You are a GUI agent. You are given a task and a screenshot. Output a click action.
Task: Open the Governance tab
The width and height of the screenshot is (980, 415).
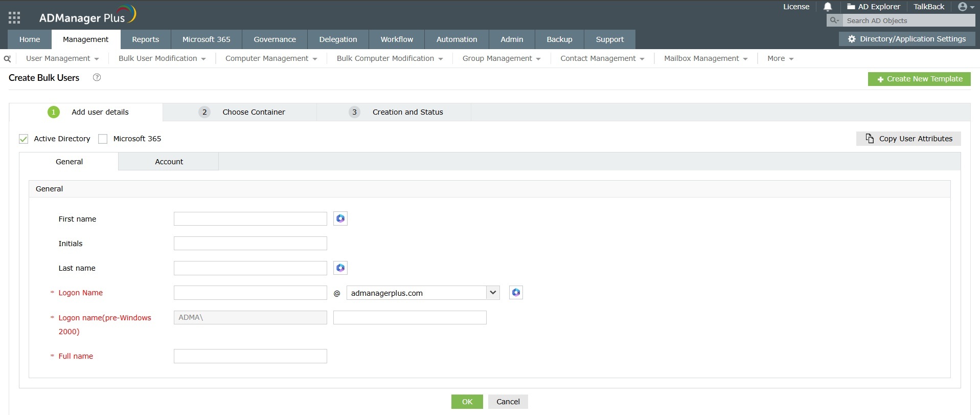275,39
